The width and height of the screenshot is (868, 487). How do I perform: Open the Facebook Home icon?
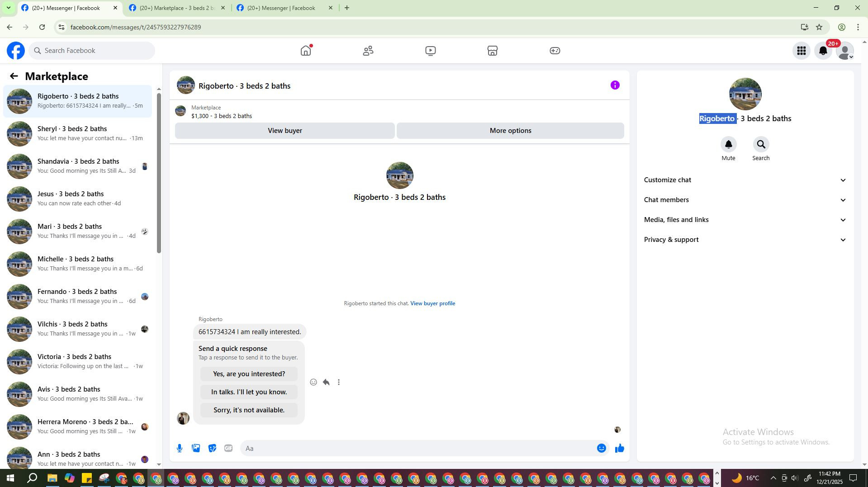click(x=306, y=51)
